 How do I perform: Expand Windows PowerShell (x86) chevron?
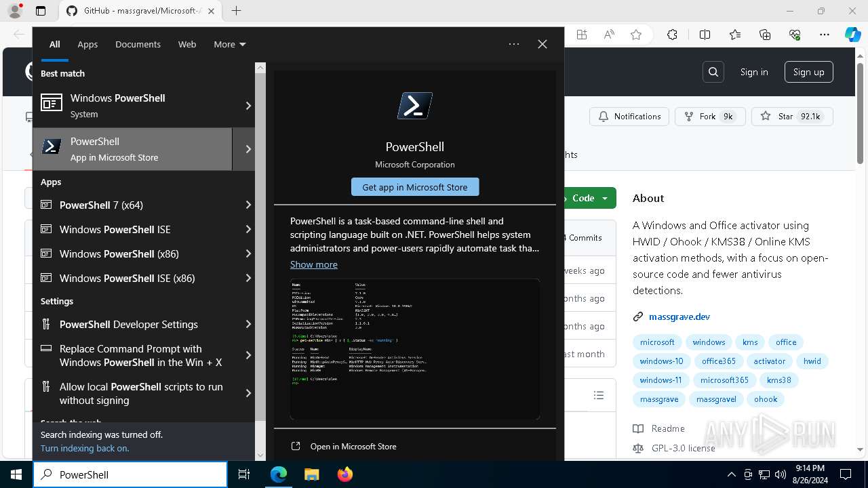(x=248, y=253)
